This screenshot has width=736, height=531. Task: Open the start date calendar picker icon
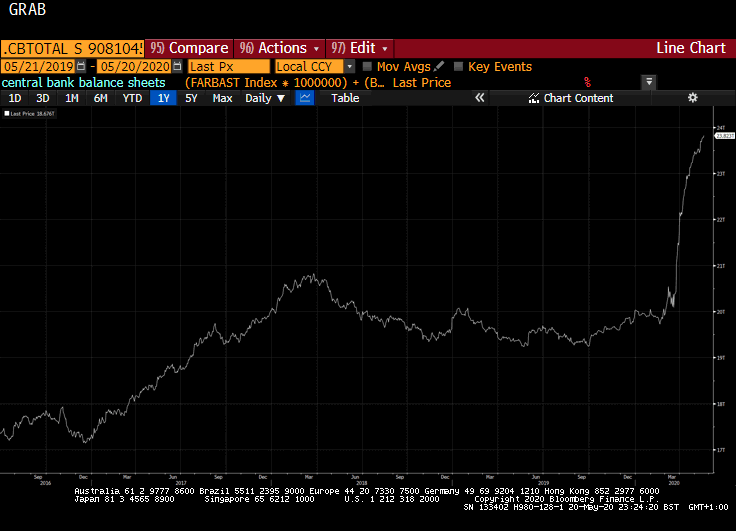tap(81, 66)
